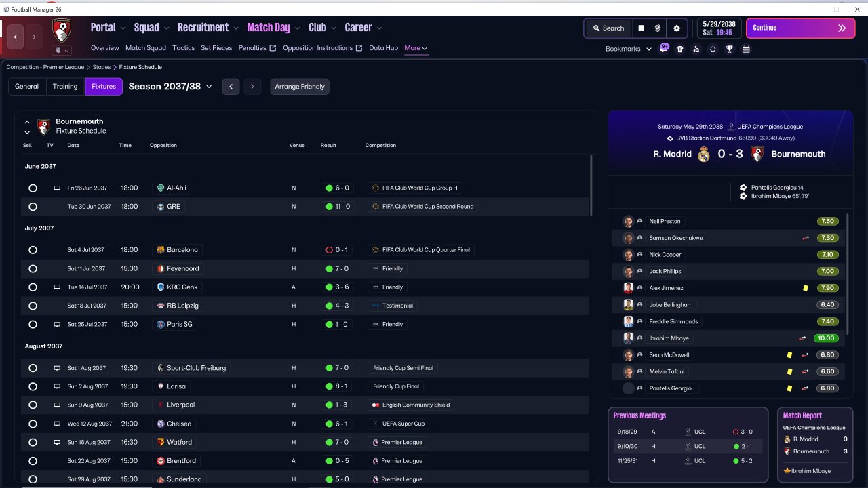Go forward using the navigation forward arrow
The height and width of the screenshot is (488, 868).
pyautogui.click(x=33, y=37)
